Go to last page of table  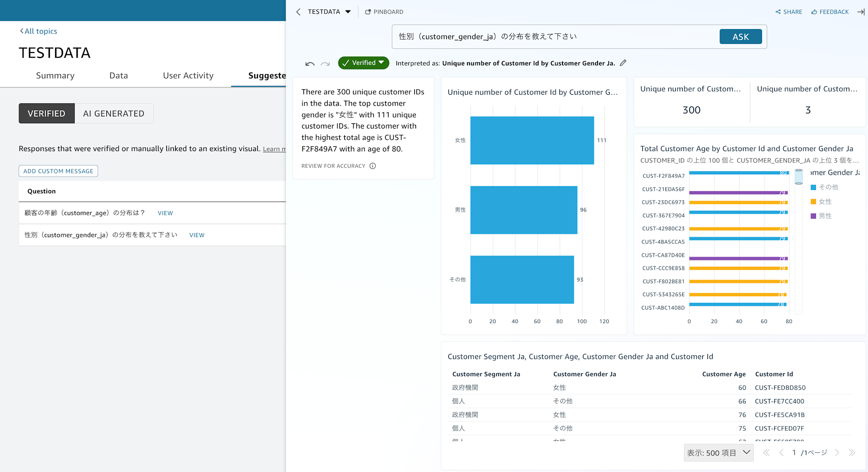[852, 452]
